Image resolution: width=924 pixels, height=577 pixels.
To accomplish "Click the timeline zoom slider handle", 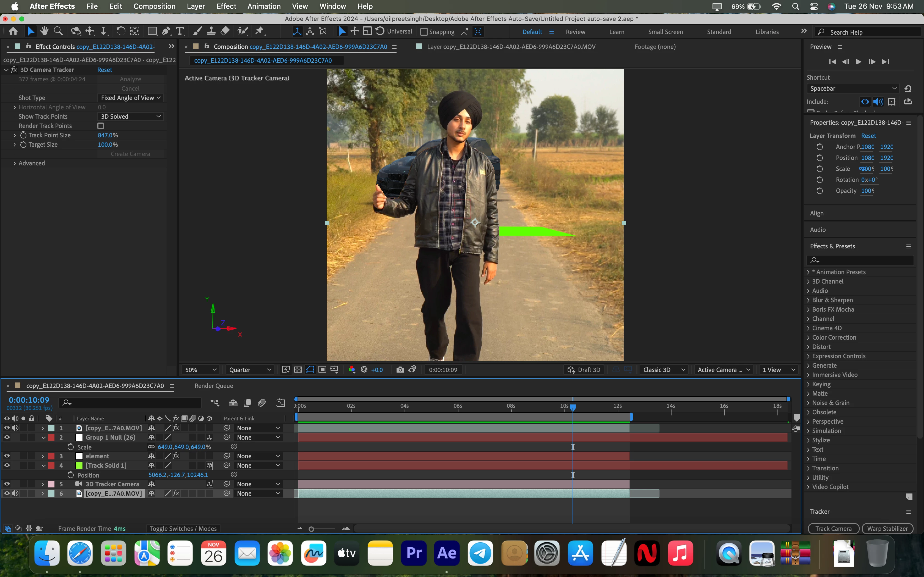I will pyautogui.click(x=311, y=529).
